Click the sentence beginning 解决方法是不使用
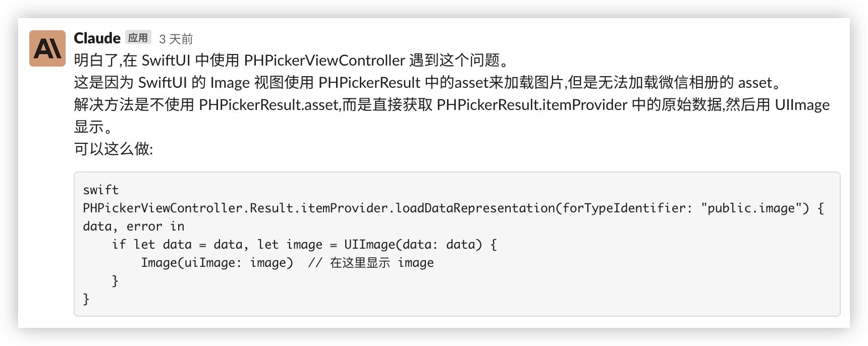Image resolution: width=868 pixels, height=346 pixels. point(452,105)
